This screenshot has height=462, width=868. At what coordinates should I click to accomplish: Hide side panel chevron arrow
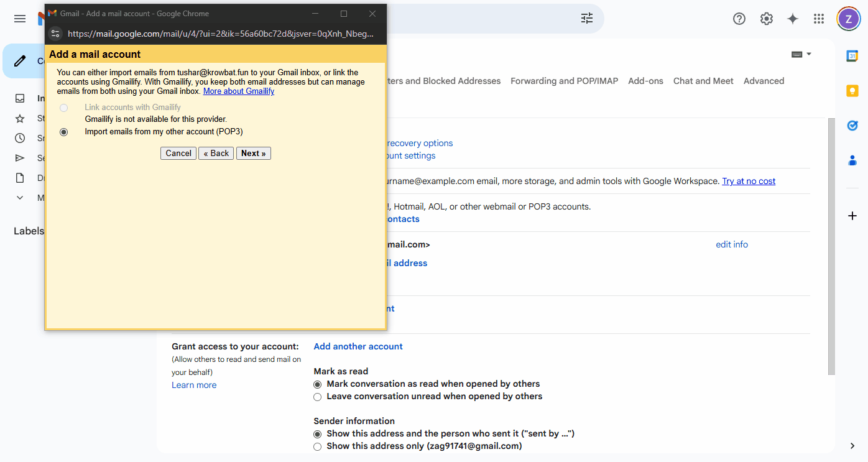coord(852,446)
